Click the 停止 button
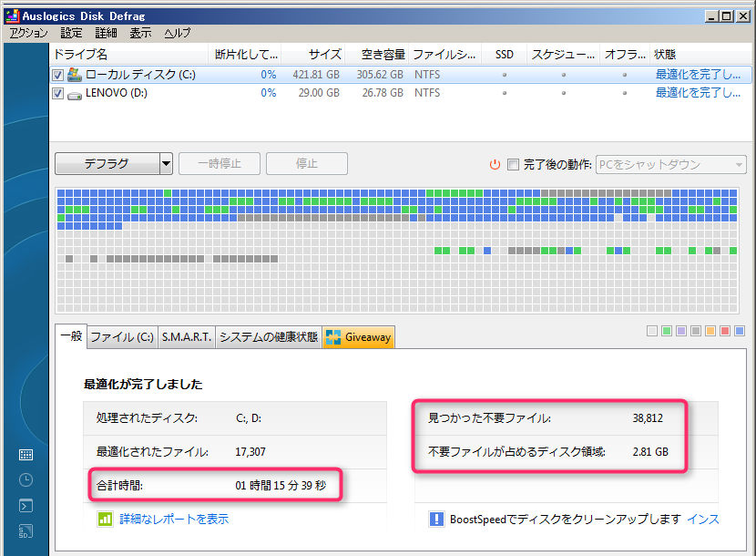This screenshot has width=756, height=556. click(x=307, y=164)
